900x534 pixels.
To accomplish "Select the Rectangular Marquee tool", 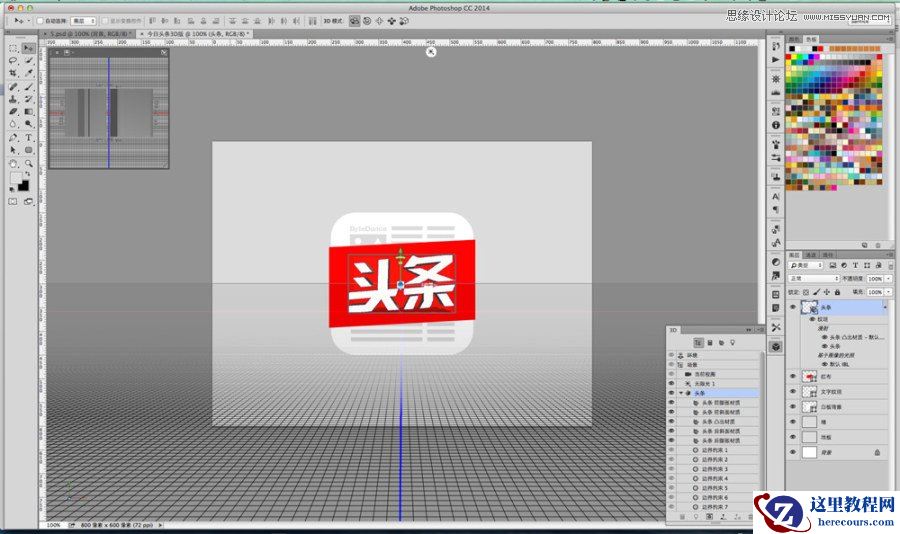I will tap(13, 48).
